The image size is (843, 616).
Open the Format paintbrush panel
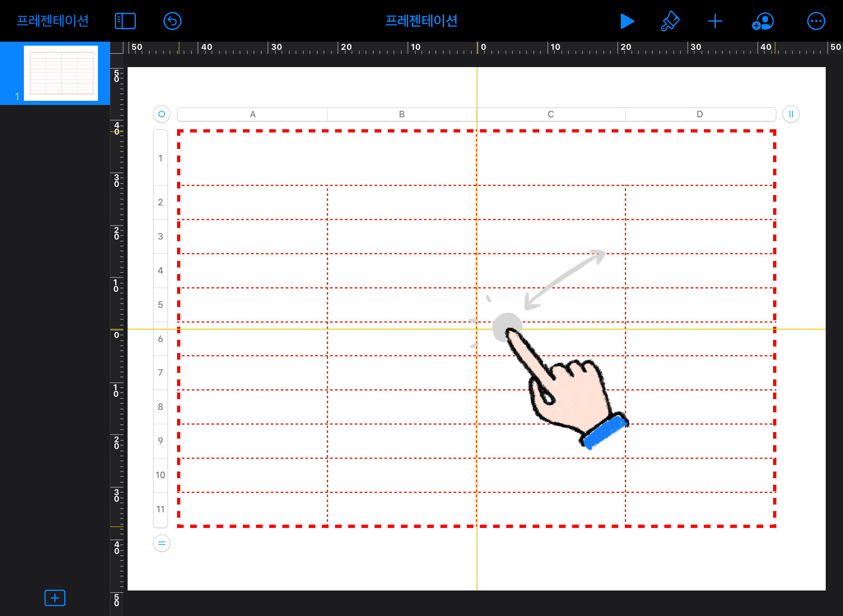pyautogui.click(x=670, y=21)
